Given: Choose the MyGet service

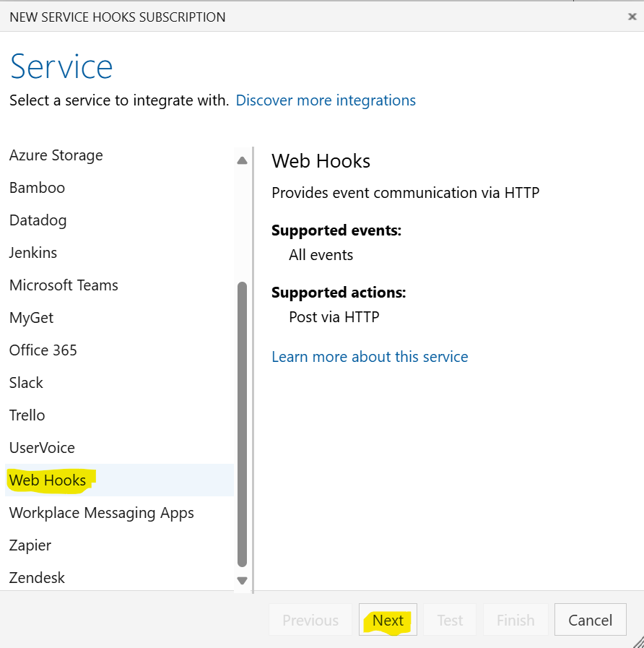Looking at the screenshot, I should coord(32,318).
